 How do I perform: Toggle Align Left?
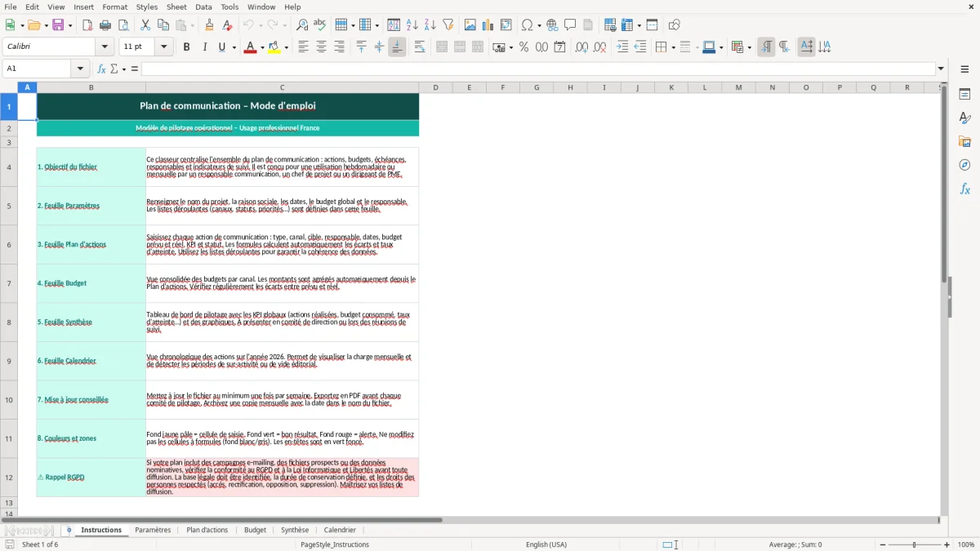click(x=303, y=47)
